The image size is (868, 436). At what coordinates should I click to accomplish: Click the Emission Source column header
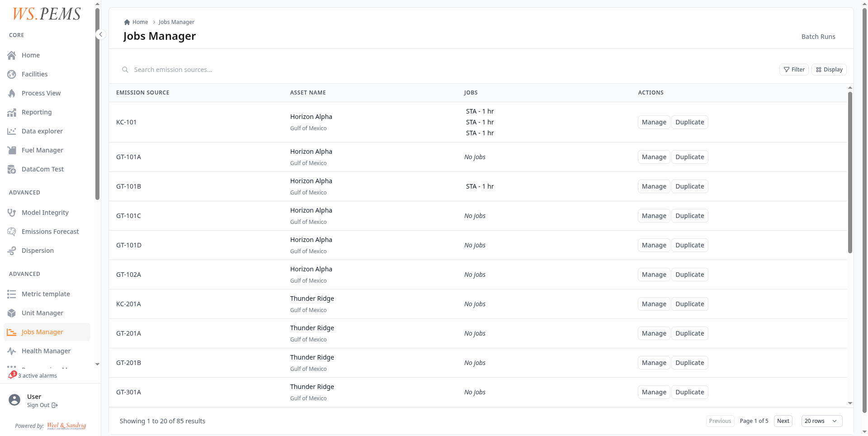(143, 93)
